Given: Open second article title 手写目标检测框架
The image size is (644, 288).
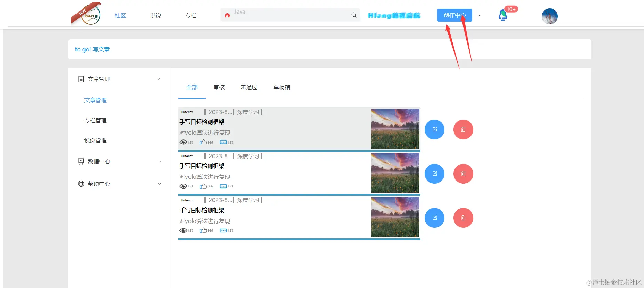Looking at the screenshot, I should (202, 166).
